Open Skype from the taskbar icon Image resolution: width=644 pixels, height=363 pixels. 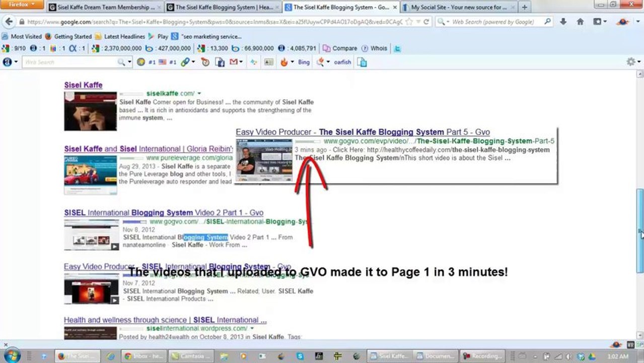click(x=300, y=356)
